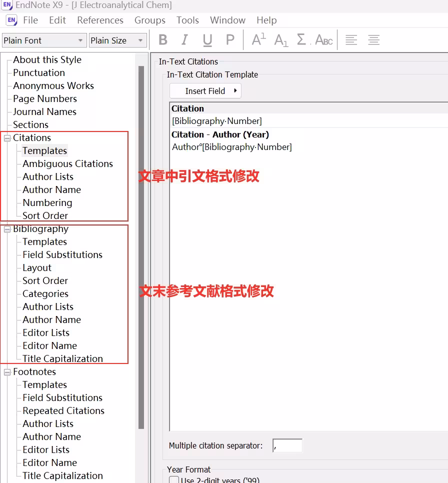The image size is (448, 483).
Task: Select Author Lists under Citations
Action: [x=48, y=176]
